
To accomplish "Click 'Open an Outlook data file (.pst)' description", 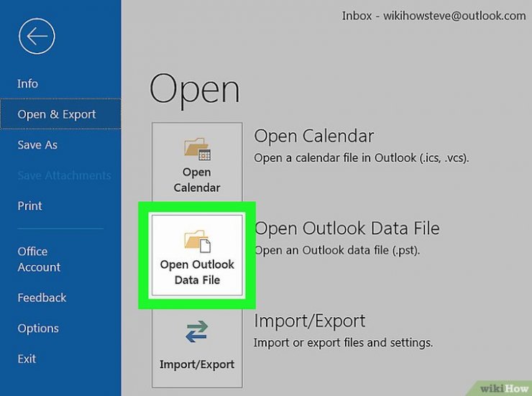I will (x=337, y=250).
